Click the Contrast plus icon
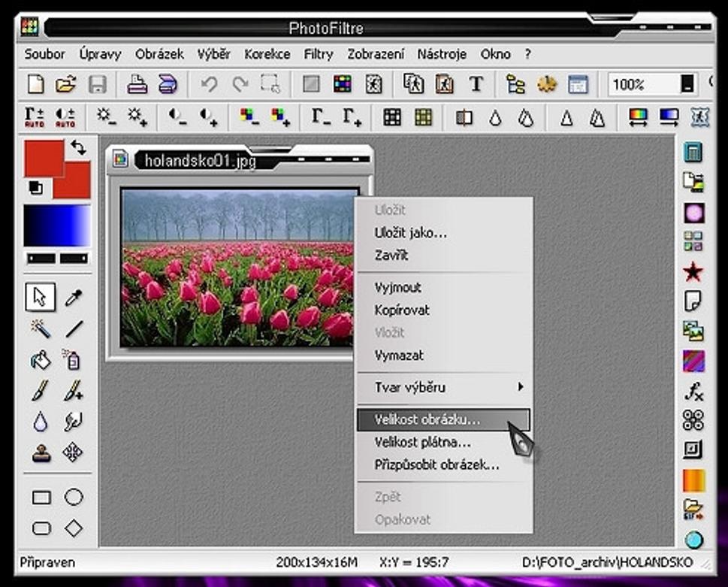Viewport: 728px width, 587px height. tap(208, 117)
